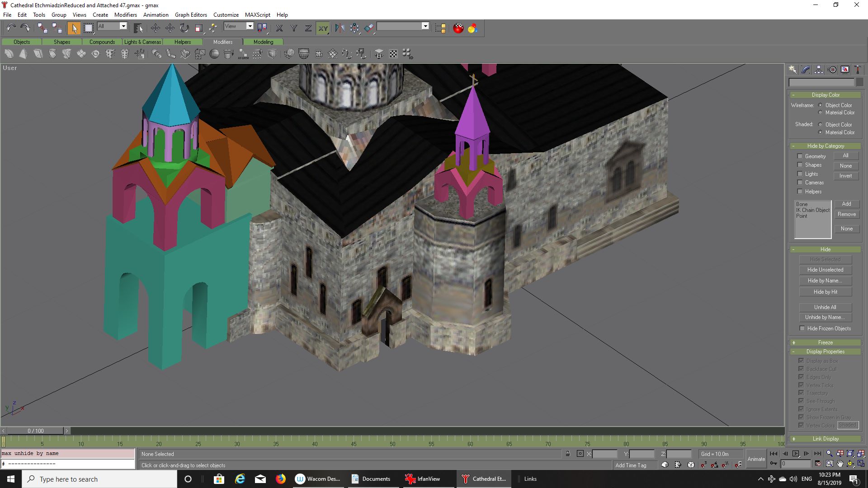Click the Pan hand viewport icon
The width and height of the screenshot is (868, 488).
coord(840,464)
